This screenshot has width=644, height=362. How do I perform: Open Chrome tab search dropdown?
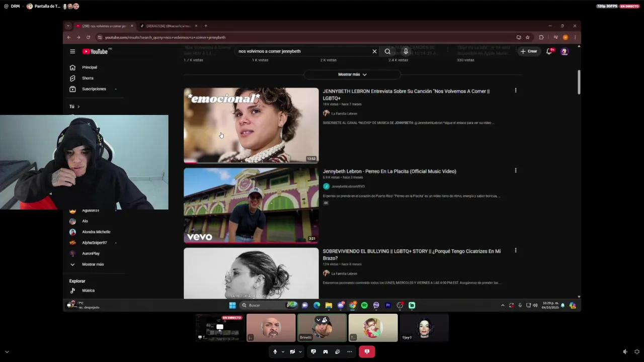(x=68, y=26)
